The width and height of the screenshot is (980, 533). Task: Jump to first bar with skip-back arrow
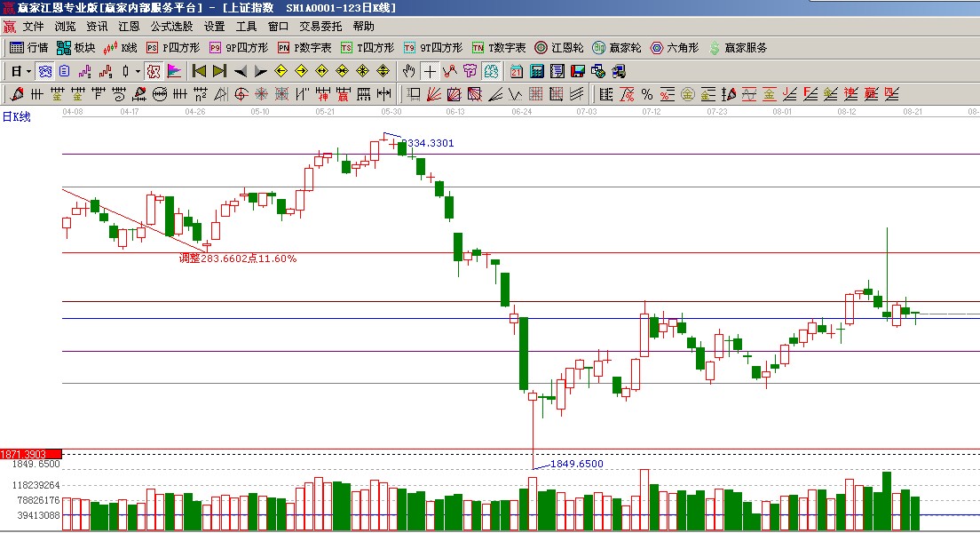(x=199, y=71)
